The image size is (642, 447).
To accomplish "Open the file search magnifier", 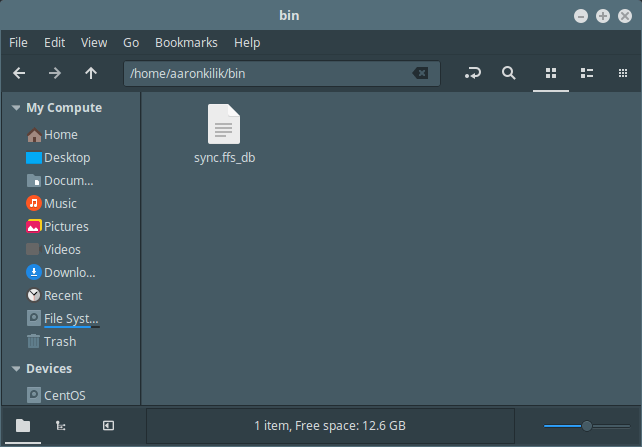I will pos(509,73).
